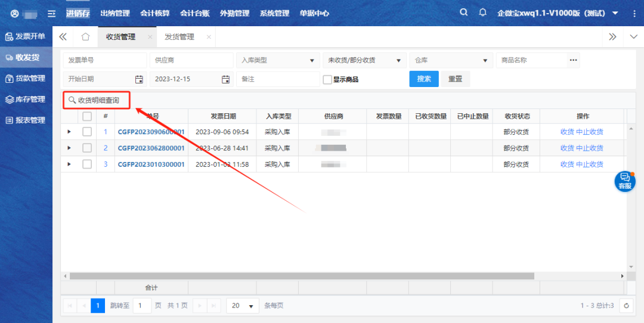644x323 pixels.
Task: Check the row checkbox for CGFP2023090600001
Action: [87, 132]
